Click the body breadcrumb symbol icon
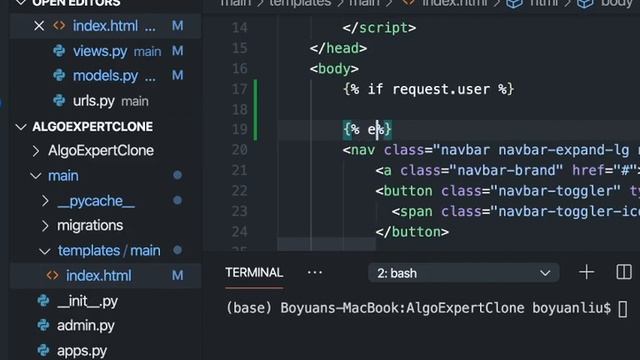The image size is (640, 360). click(x=586, y=3)
